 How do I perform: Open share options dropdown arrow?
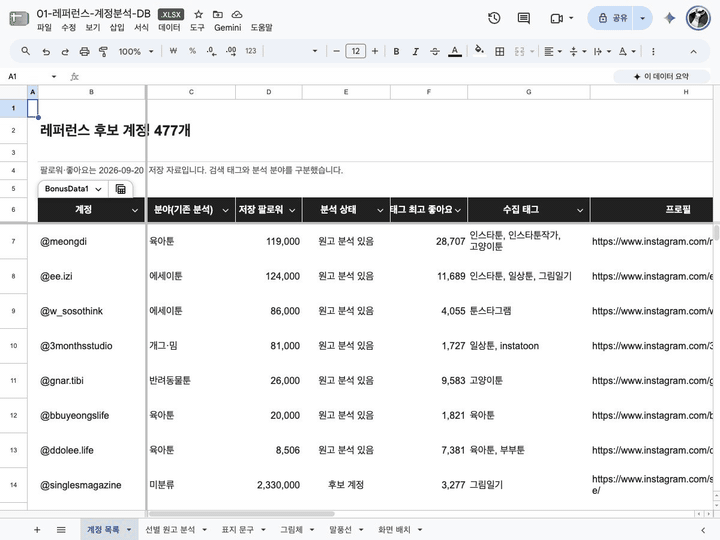642,18
